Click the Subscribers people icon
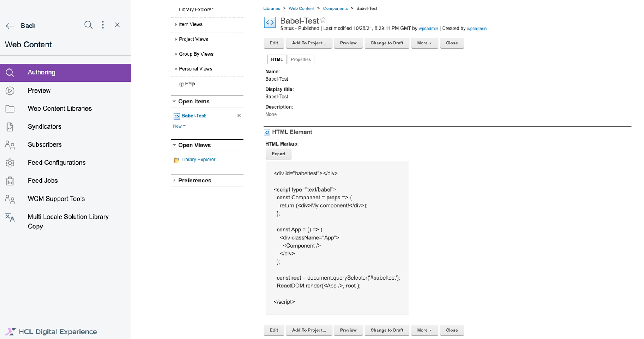This screenshot has width=644, height=339. point(10,145)
